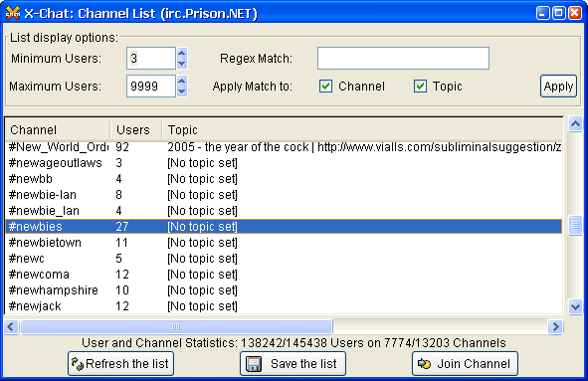This screenshot has height=381, width=588.
Task: Focus the Maximum Users input field
Action: (x=151, y=87)
